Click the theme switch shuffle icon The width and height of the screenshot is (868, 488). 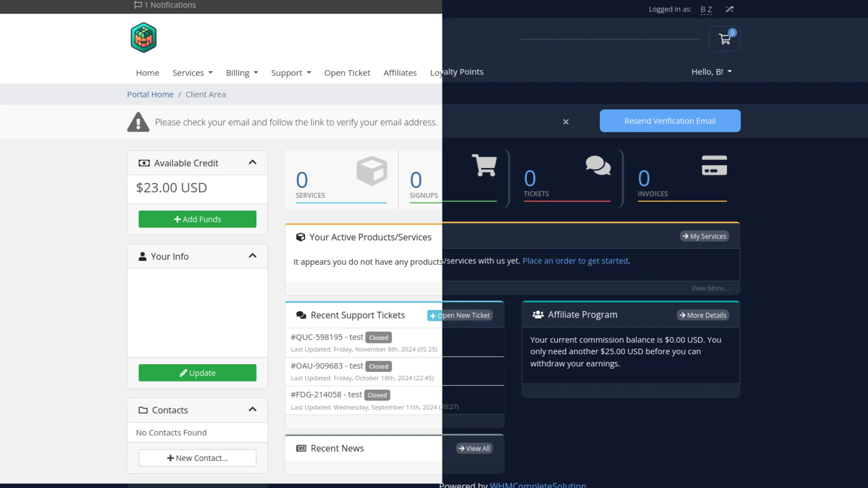tap(729, 9)
